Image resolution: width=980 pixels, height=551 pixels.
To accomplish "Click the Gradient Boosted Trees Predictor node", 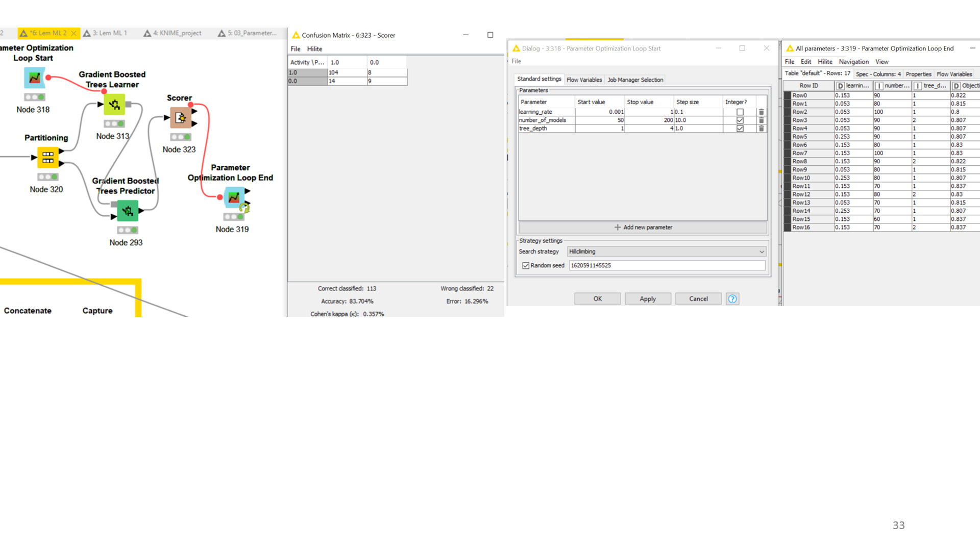I will (128, 210).
